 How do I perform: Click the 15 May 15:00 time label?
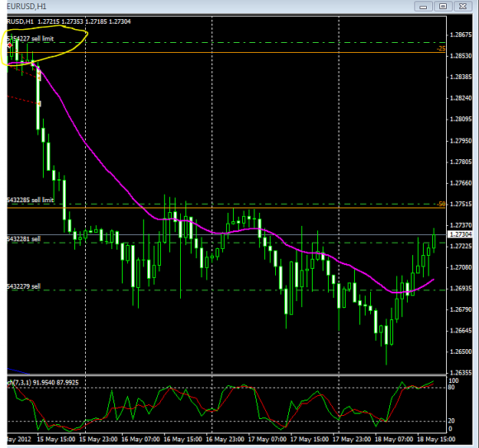pos(56,439)
